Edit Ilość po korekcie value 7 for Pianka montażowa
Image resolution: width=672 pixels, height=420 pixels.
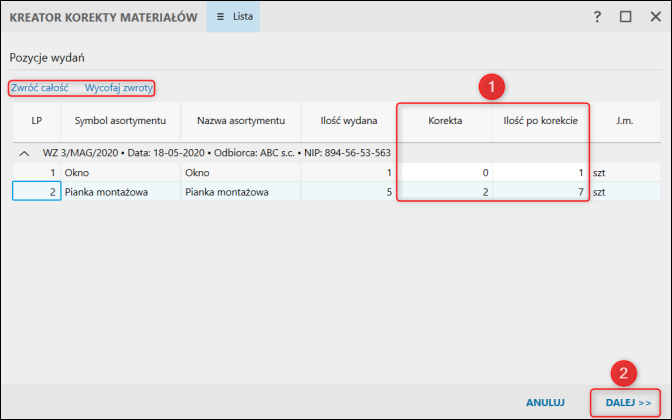click(x=540, y=192)
